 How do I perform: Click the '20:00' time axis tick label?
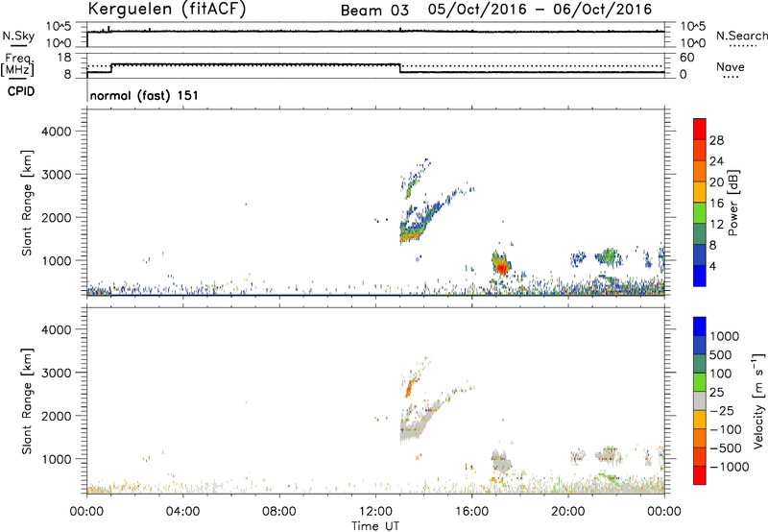pyautogui.click(x=568, y=512)
